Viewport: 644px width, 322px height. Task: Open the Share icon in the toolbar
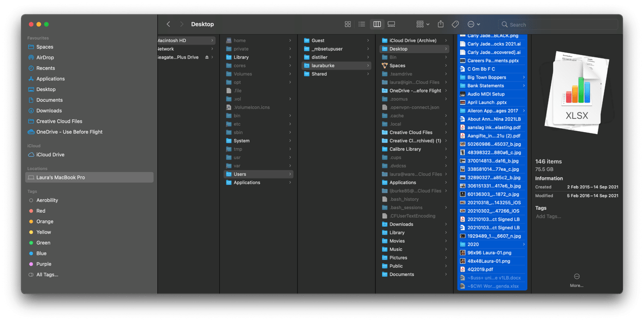point(440,24)
